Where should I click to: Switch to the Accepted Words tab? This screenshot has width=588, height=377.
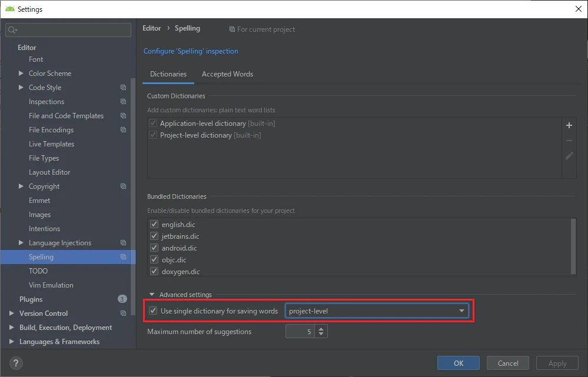(227, 74)
